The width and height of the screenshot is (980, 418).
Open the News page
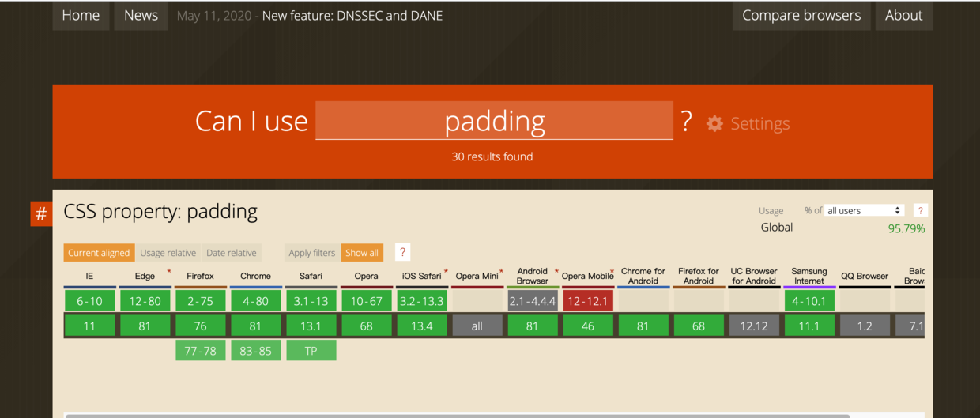(x=141, y=15)
